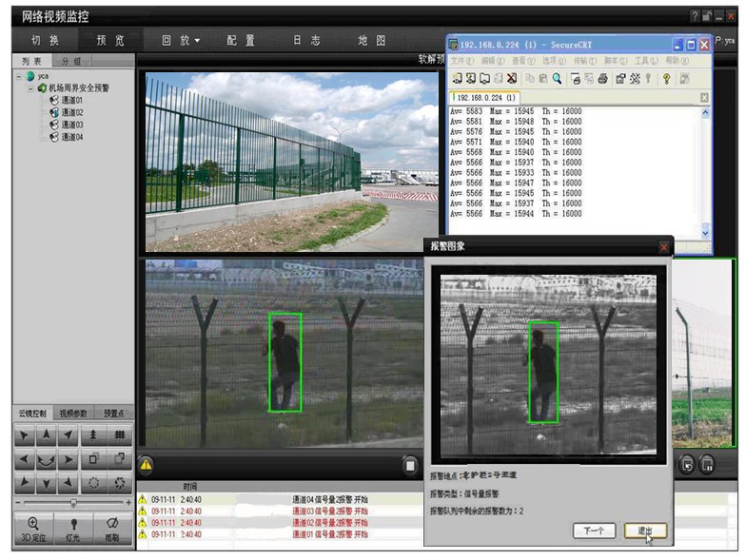
Task: Toggle the 灯光 light control
Action: click(73, 528)
